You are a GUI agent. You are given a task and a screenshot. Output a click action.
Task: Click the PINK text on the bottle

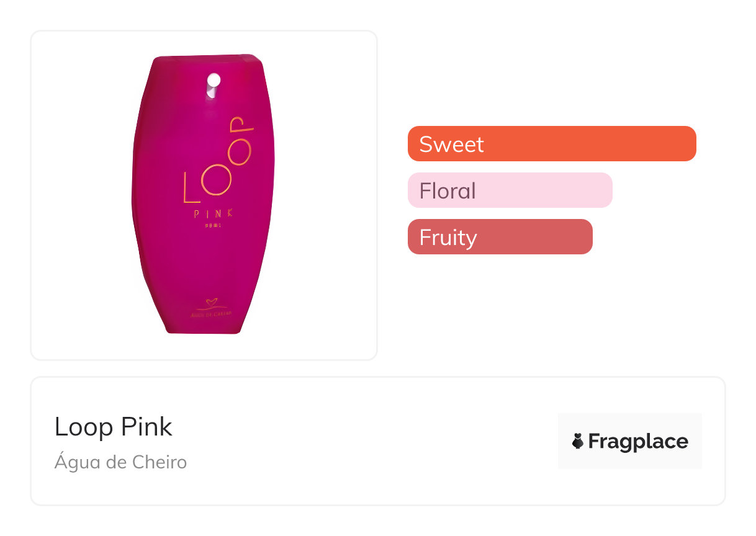213,213
